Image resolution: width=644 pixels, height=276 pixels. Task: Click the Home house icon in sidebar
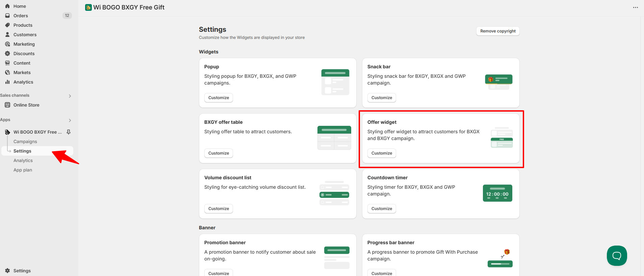[7, 6]
